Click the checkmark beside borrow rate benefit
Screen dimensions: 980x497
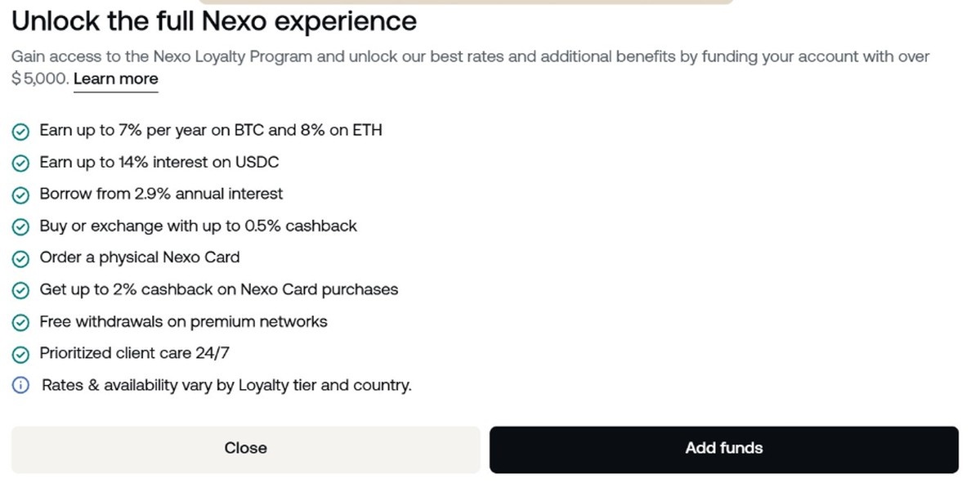pos(20,195)
